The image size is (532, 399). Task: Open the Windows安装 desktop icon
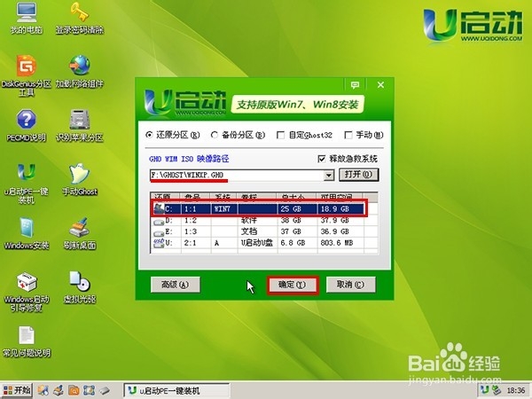27,233
